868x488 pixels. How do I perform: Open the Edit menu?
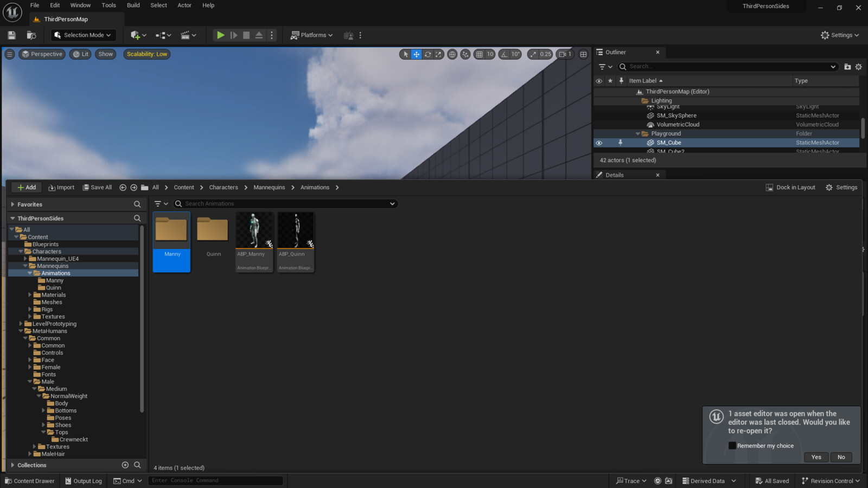[55, 5]
